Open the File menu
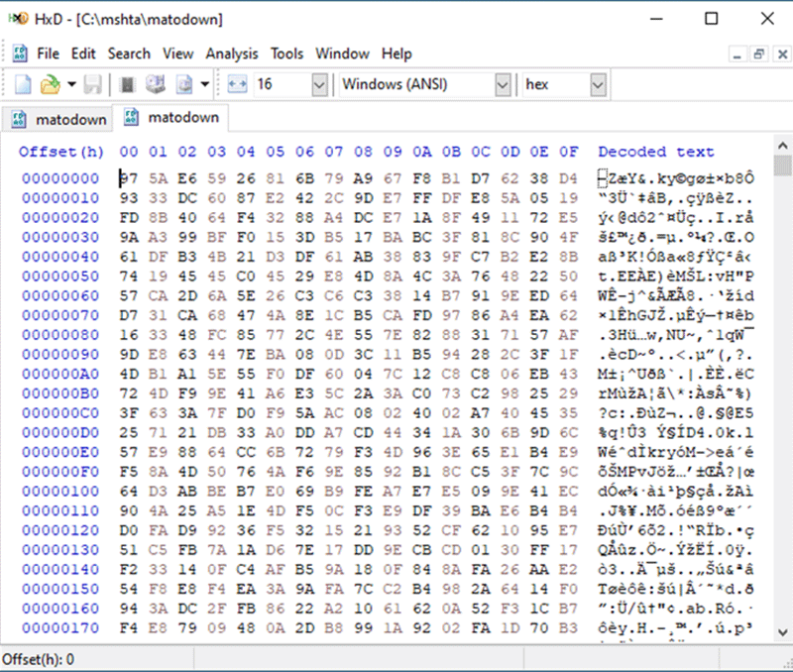This screenshot has width=793, height=672. pyautogui.click(x=48, y=54)
